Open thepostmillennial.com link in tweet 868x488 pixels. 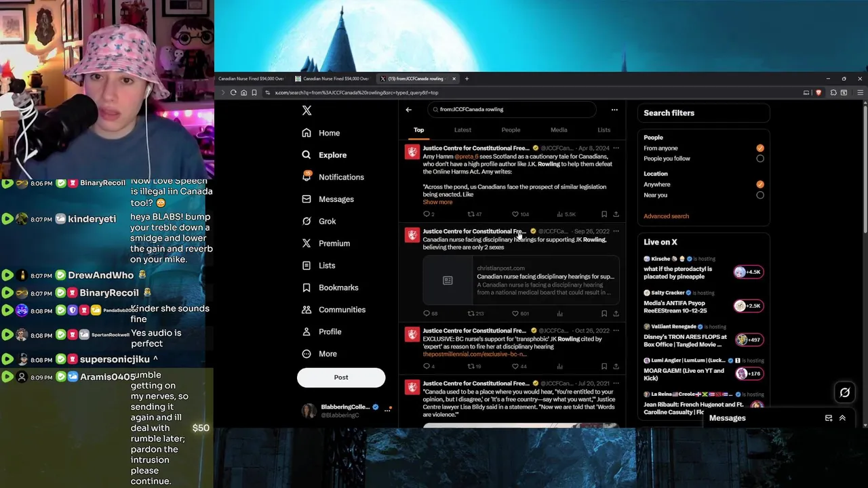click(x=475, y=354)
